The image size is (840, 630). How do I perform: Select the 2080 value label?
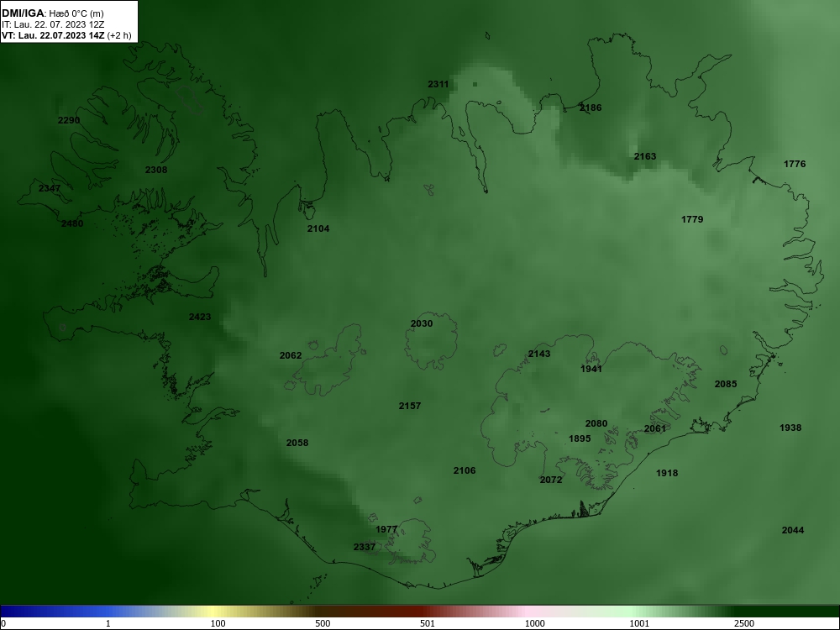click(596, 423)
